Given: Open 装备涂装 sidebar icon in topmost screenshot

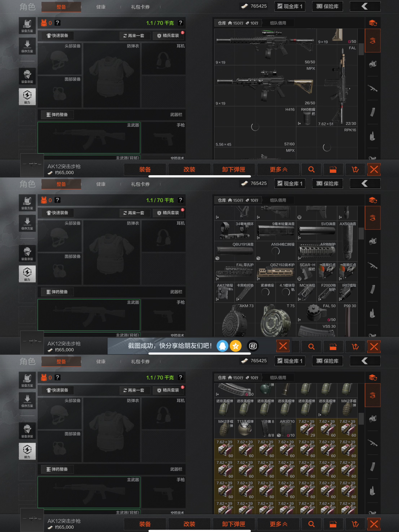Looking at the screenshot, I should 27,76.
